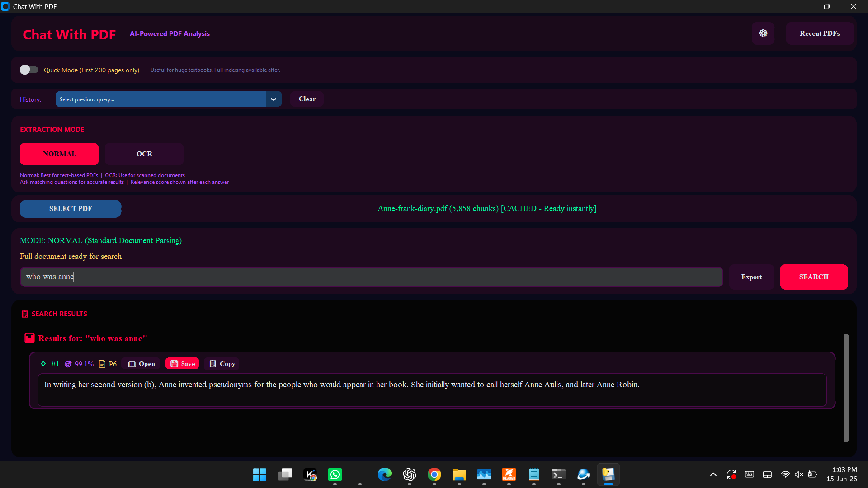Click the results panel scrollbar
868x488 pixels.
pyautogui.click(x=846, y=388)
